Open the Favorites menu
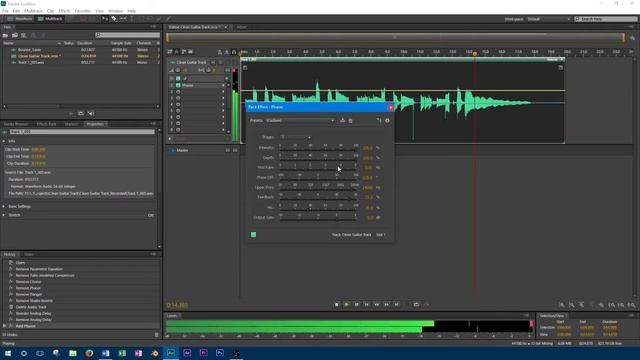Image resolution: width=640 pixels, height=360 pixels. click(82, 11)
